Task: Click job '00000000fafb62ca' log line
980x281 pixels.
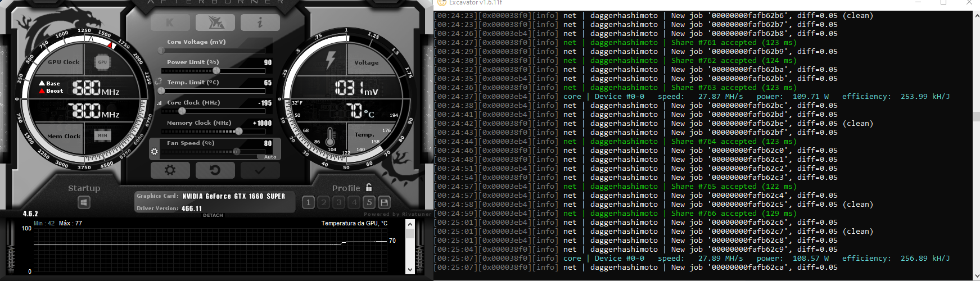Action: pos(636,267)
